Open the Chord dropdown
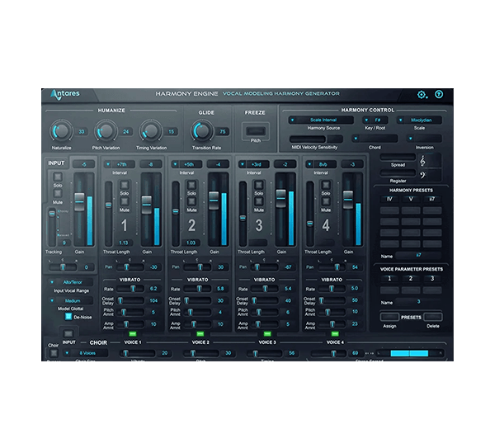Screen dimensions: 495x448 point(375,139)
